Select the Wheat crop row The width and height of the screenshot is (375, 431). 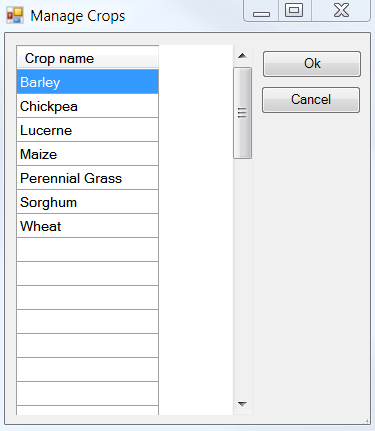tap(88, 226)
